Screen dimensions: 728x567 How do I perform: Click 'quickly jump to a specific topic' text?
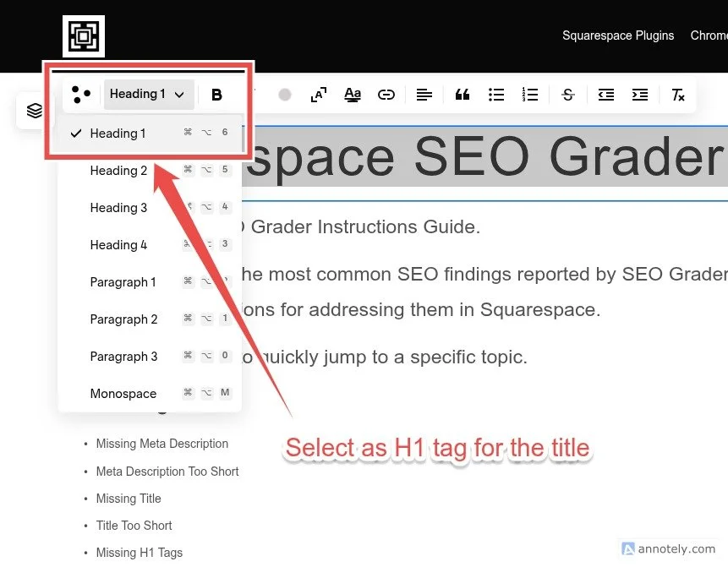point(394,357)
